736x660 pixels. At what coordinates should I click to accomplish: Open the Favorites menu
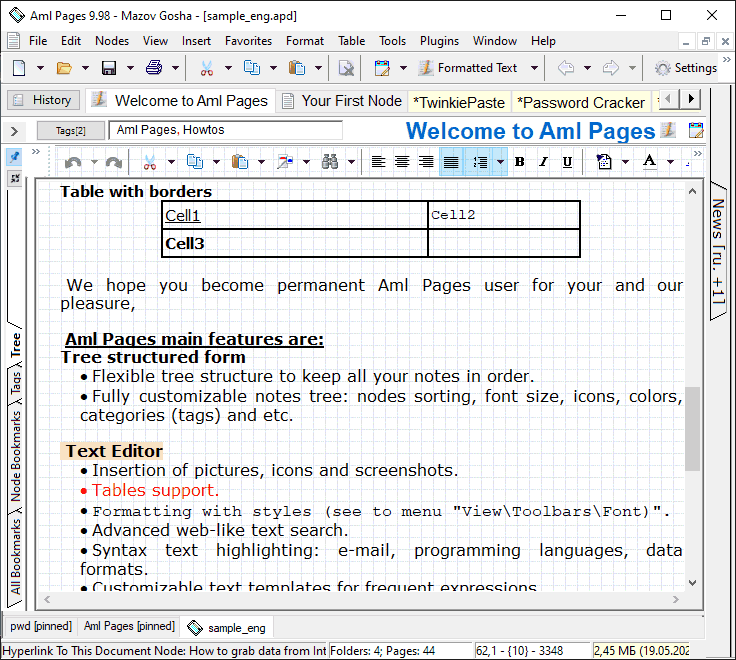[x=248, y=41]
